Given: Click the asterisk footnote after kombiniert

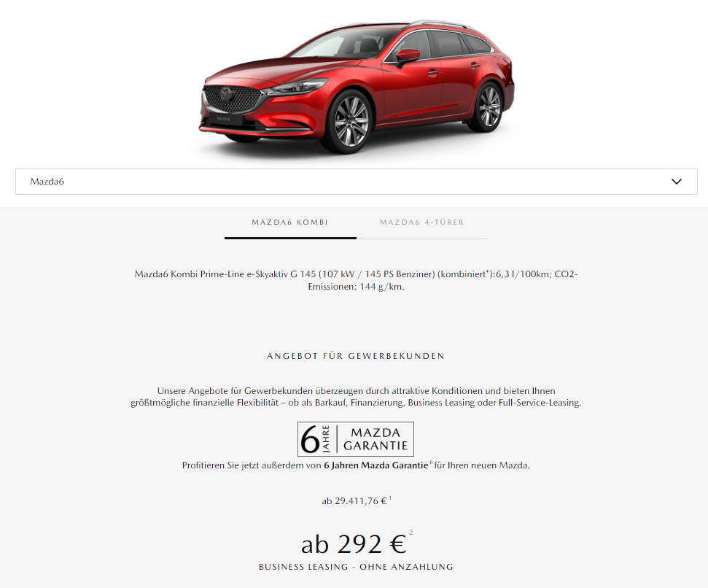Looking at the screenshot, I should [487, 272].
